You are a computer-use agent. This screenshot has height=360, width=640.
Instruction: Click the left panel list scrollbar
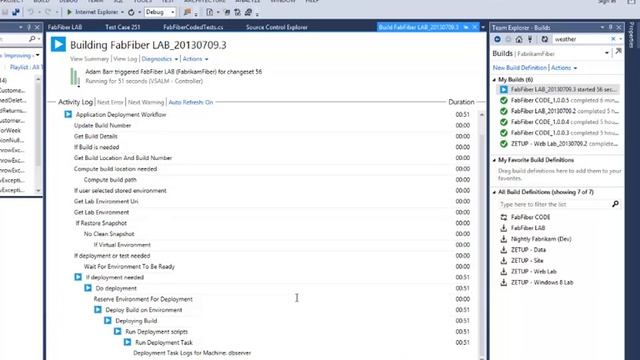[x=38, y=135]
